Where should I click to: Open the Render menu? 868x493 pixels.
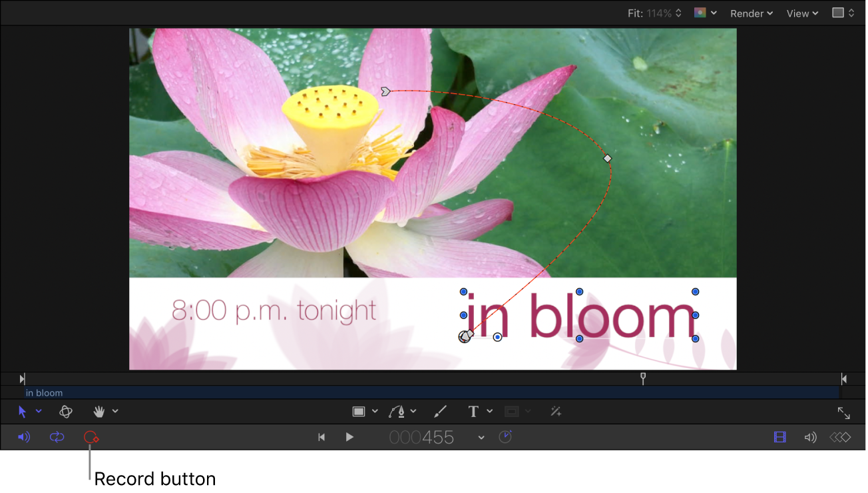[751, 13]
